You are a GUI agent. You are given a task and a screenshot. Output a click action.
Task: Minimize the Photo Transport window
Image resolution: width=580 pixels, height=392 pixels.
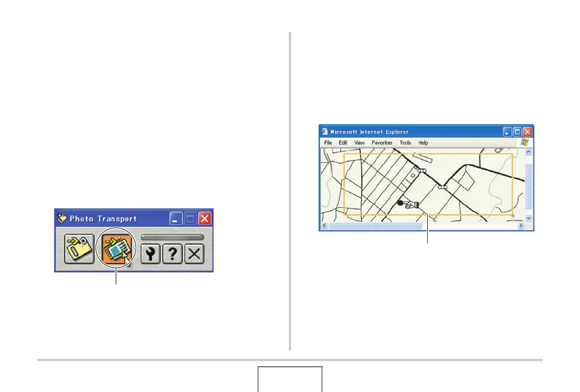pyautogui.click(x=176, y=218)
